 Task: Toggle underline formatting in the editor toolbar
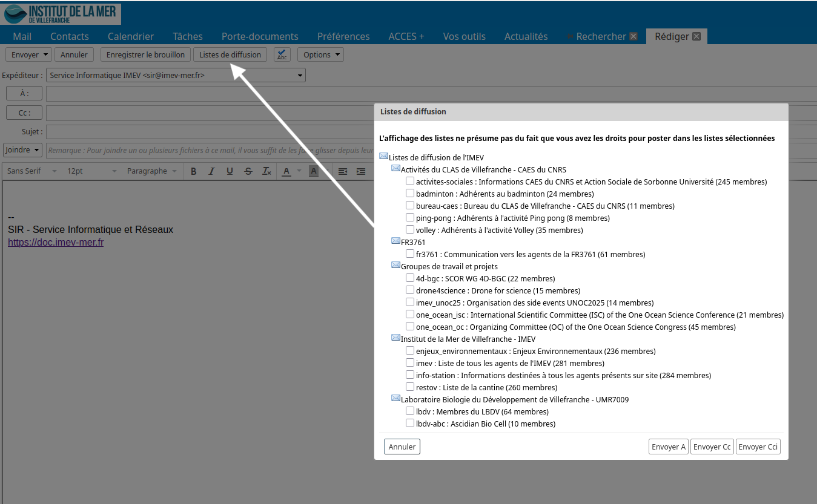[230, 171]
